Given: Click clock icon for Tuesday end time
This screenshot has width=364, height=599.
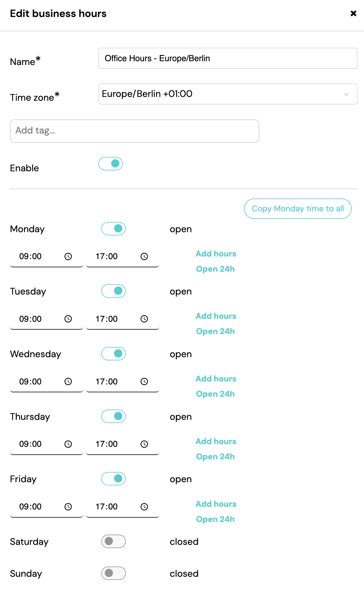Looking at the screenshot, I should coord(144,319).
